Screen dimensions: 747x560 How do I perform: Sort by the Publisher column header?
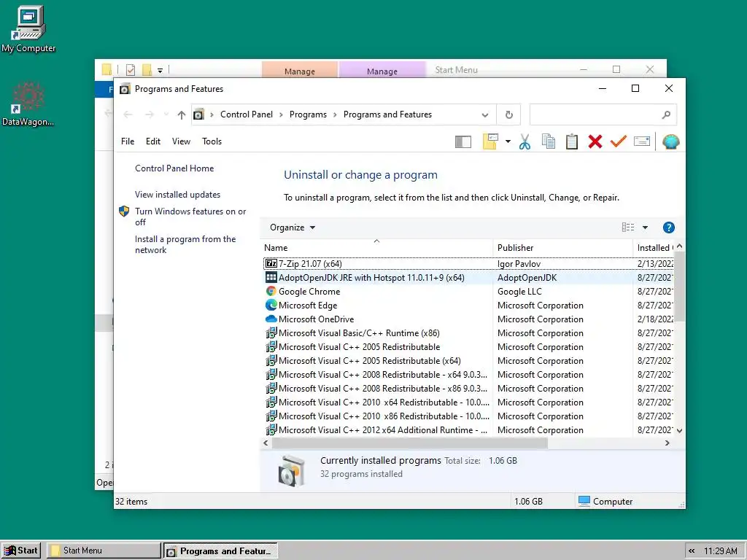coord(562,248)
